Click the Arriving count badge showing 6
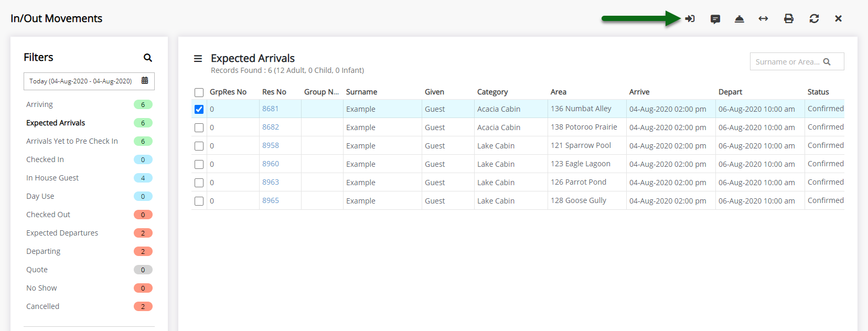868x331 pixels. point(143,104)
